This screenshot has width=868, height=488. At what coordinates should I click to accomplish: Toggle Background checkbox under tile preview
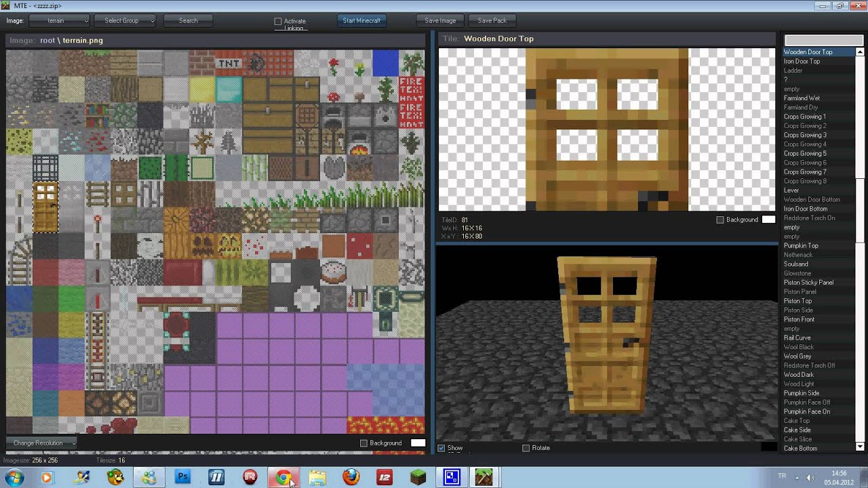[x=720, y=220]
